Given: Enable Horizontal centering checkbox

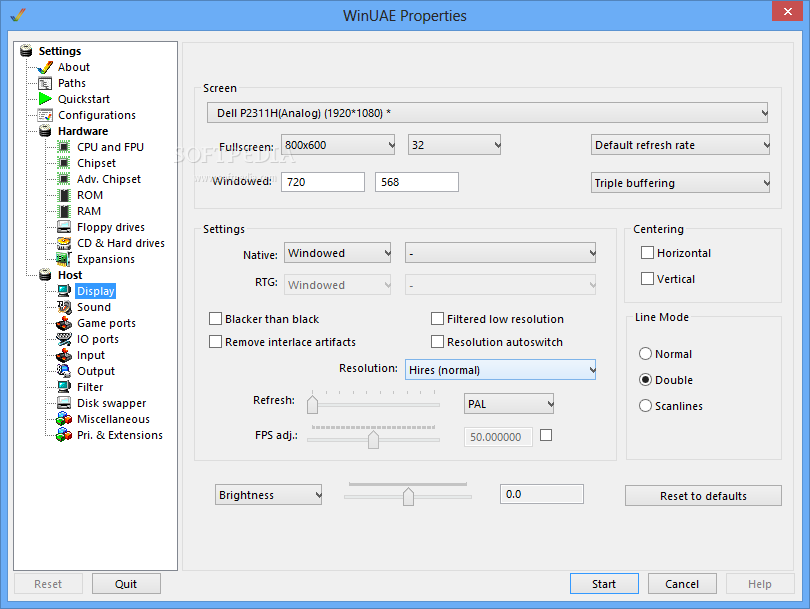Looking at the screenshot, I should tap(647, 253).
